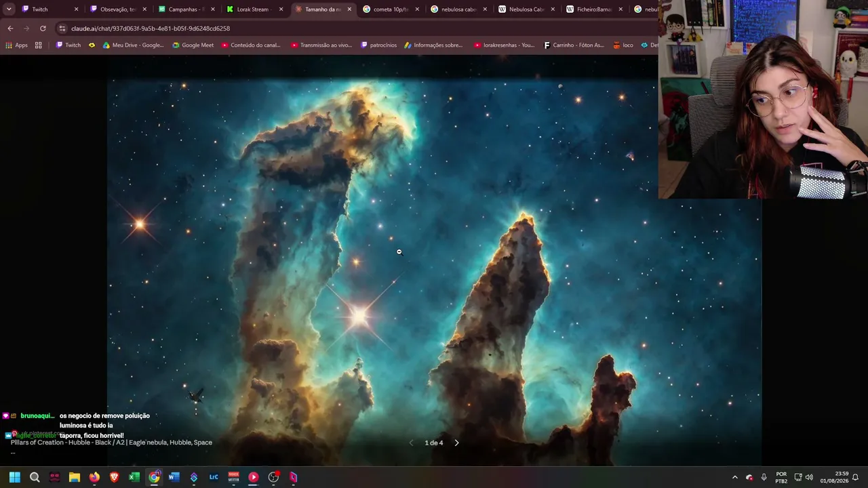Open the network status icon in tray
This screenshot has height=488, width=868.
(x=798, y=477)
